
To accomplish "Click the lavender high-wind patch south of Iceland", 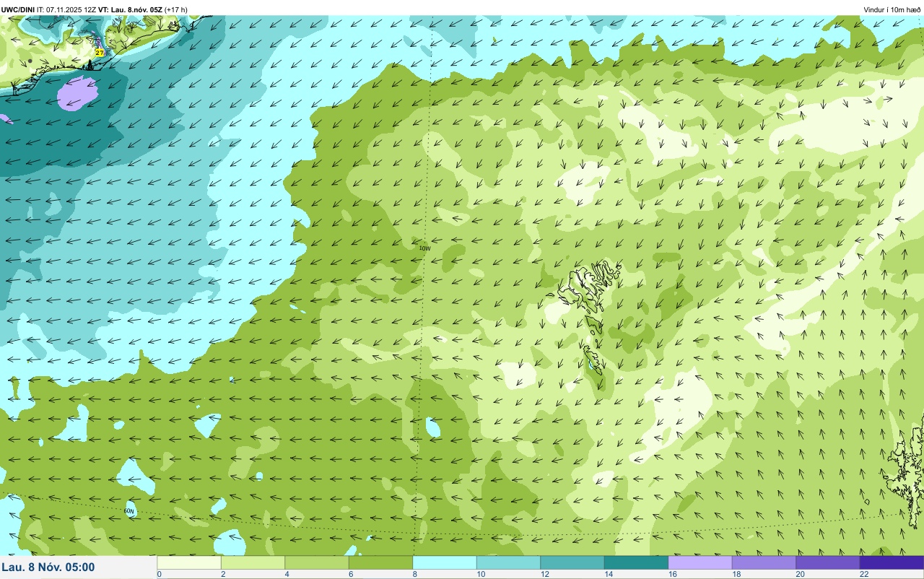I will tap(78, 94).
